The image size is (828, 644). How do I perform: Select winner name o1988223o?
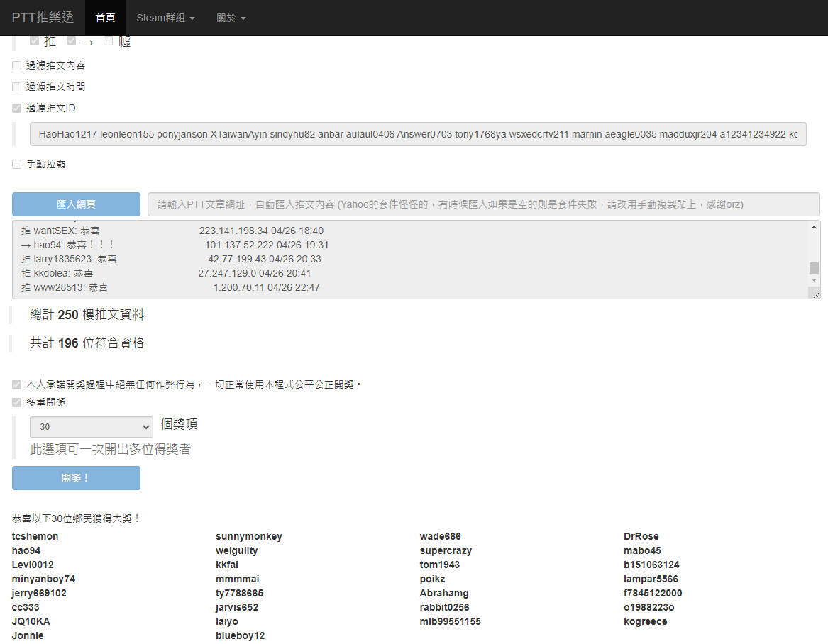pos(649,608)
